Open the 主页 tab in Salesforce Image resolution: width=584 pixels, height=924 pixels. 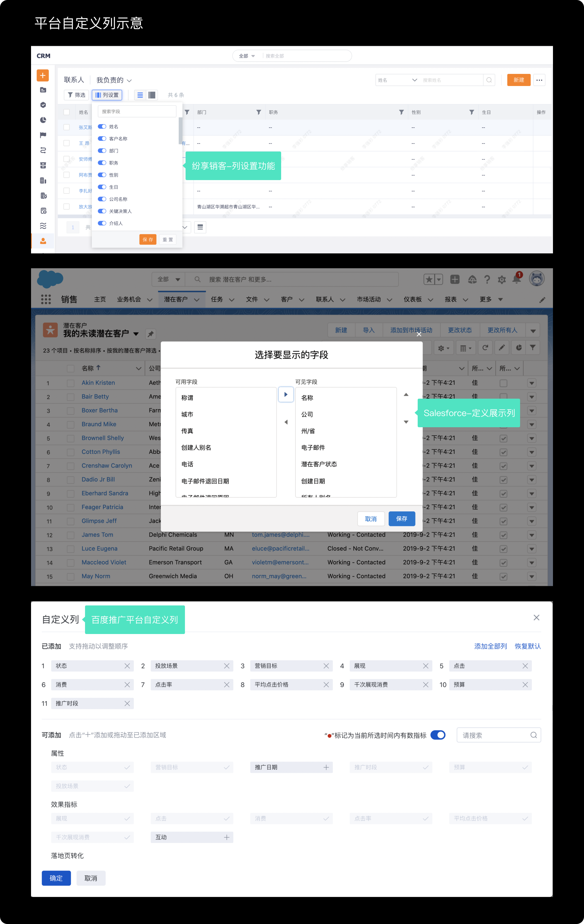coord(100,299)
